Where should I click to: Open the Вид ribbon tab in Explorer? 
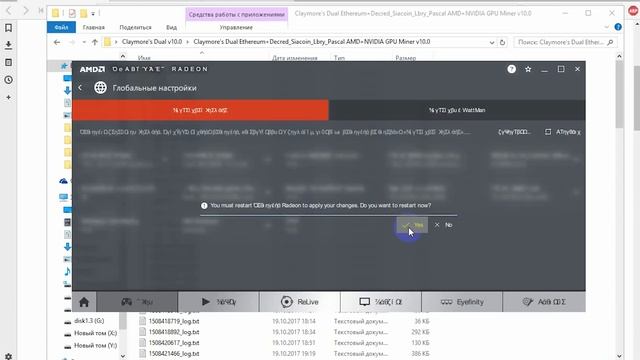[x=171, y=27]
